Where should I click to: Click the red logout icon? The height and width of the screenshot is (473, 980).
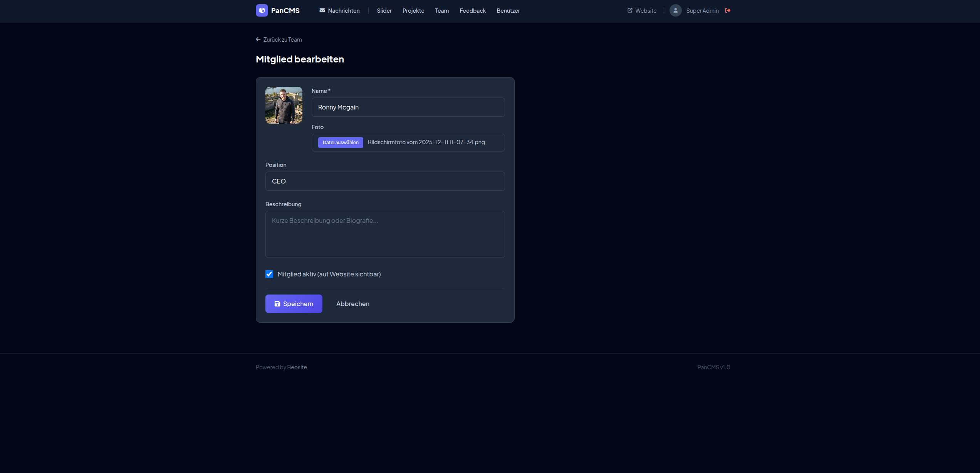click(728, 10)
